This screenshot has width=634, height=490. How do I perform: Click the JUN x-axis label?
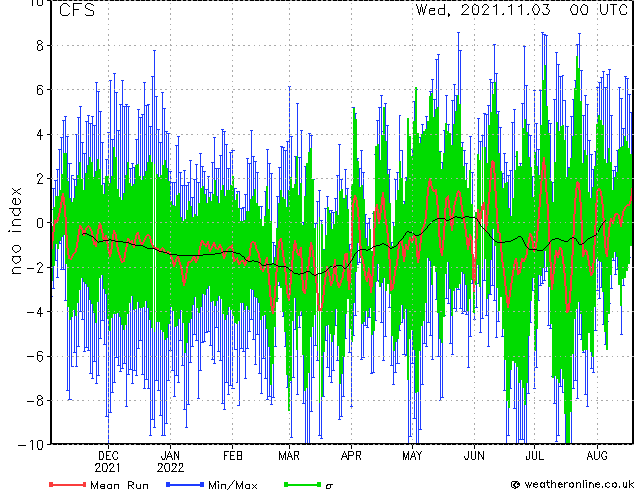coord(474,456)
